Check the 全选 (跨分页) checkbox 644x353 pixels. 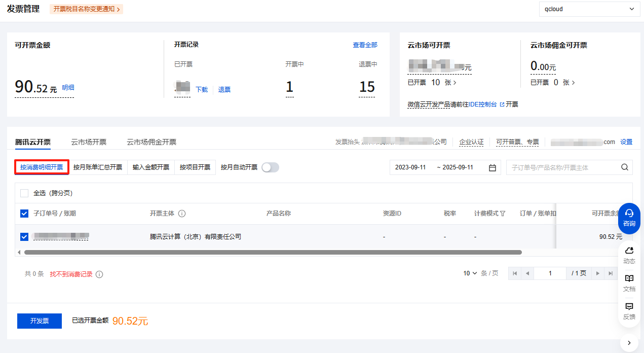coord(24,193)
